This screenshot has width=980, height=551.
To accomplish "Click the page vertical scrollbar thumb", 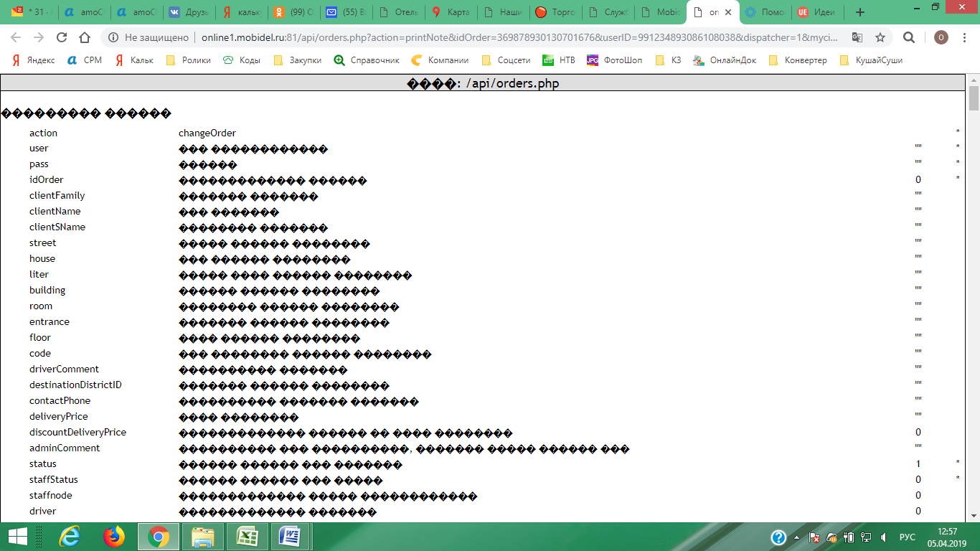I will pyautogui.click(x=974, y=98).
